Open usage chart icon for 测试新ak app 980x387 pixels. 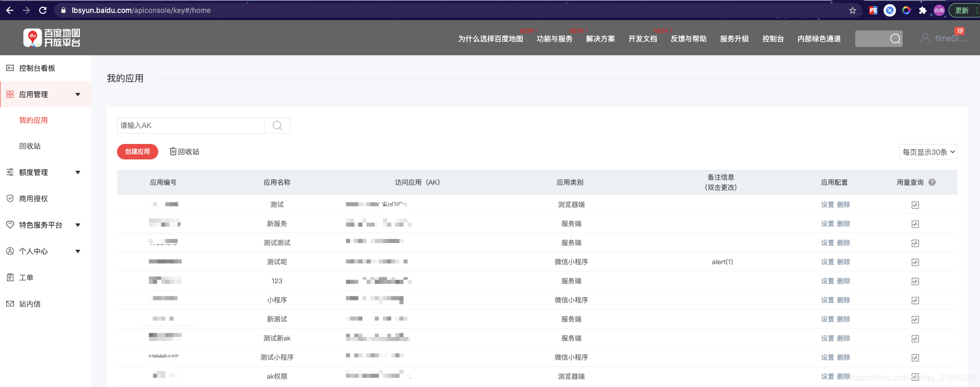coord(915,339)
